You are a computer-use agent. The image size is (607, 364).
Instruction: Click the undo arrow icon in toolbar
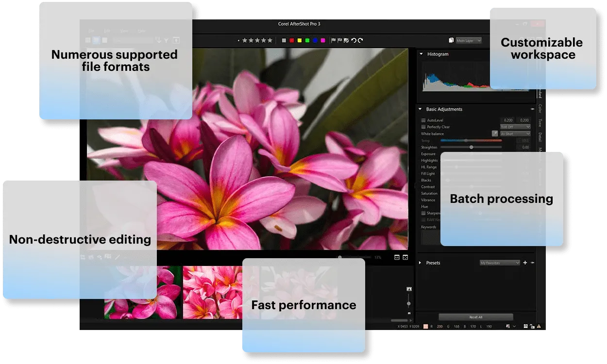click(354, 41)
